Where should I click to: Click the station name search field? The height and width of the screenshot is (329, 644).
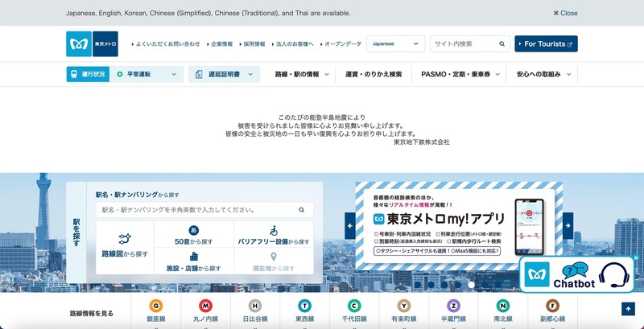point(196,209)
